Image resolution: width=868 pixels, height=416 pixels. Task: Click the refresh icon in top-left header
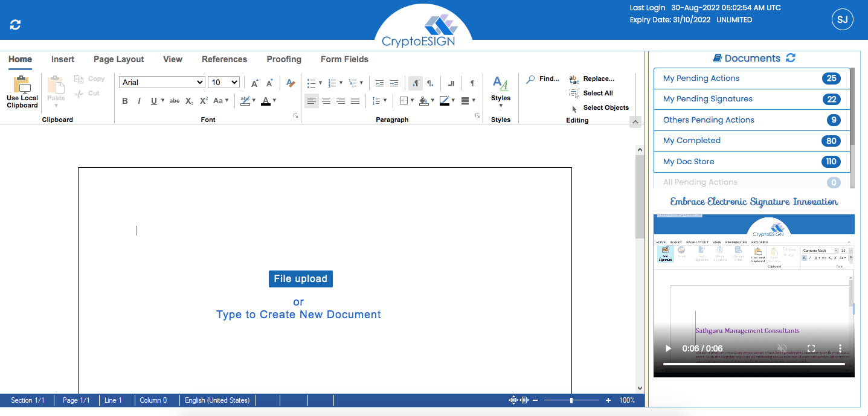pos(16,25)
